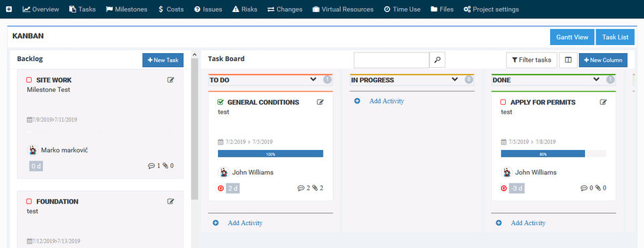Viewport: 644px width, 248px height.
Task: Expand the IN PROGRESS column chevron
Action: click(x=455, y=79)
